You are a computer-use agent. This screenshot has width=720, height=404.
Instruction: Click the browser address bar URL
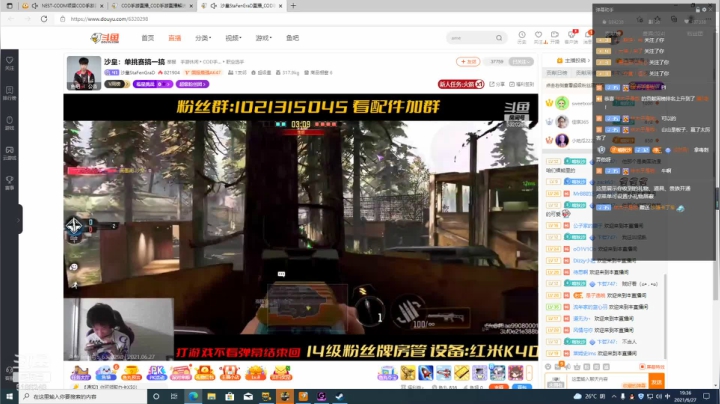(x=109, y=19)
